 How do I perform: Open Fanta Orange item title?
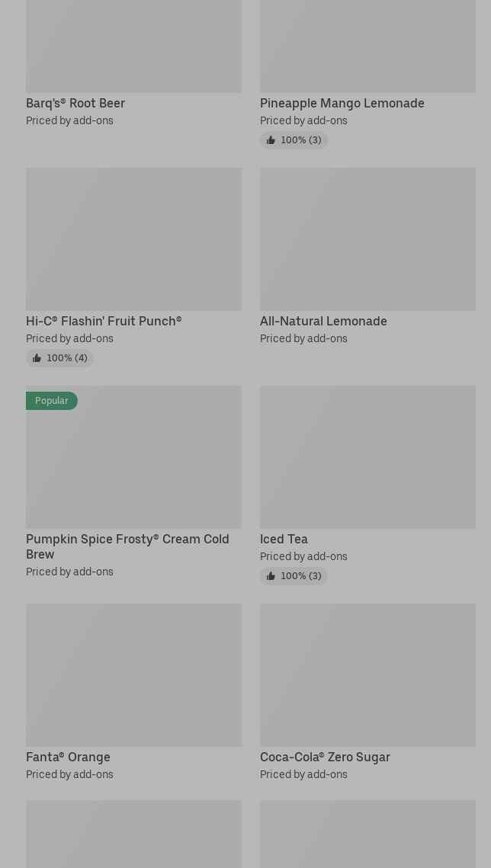pyautogui.click(x=68, y=757)
